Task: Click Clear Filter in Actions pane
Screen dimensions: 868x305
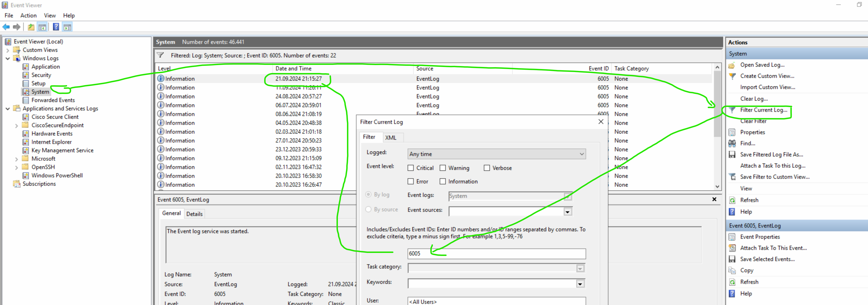Action: point(753,121)
